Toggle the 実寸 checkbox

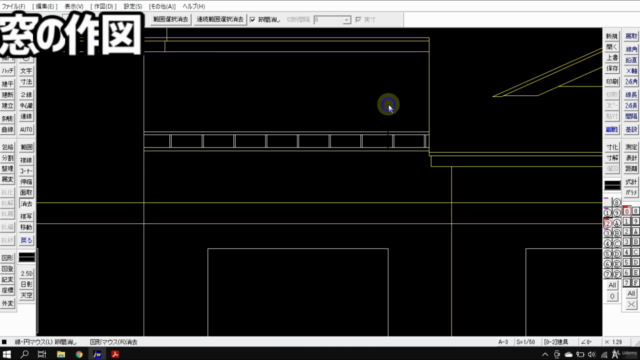coord(358,20)
